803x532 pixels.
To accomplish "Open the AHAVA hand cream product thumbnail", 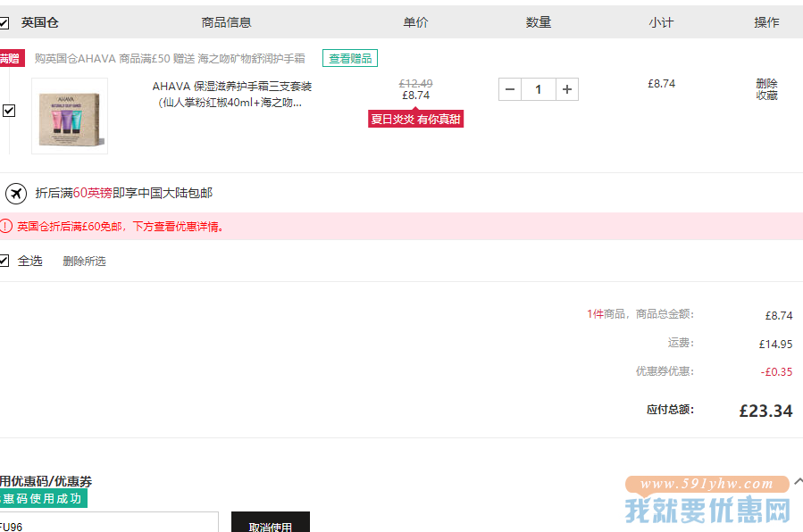I will click(70, 116).
